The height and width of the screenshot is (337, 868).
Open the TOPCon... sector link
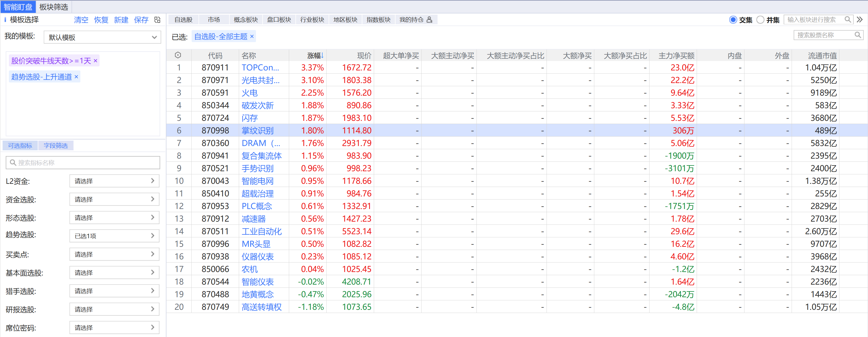click(260, 68)
